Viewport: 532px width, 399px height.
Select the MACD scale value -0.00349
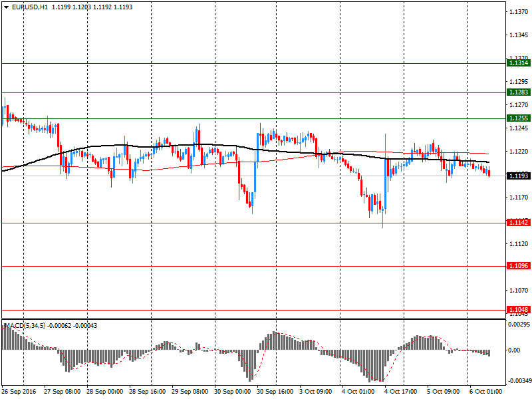point(519,380)
